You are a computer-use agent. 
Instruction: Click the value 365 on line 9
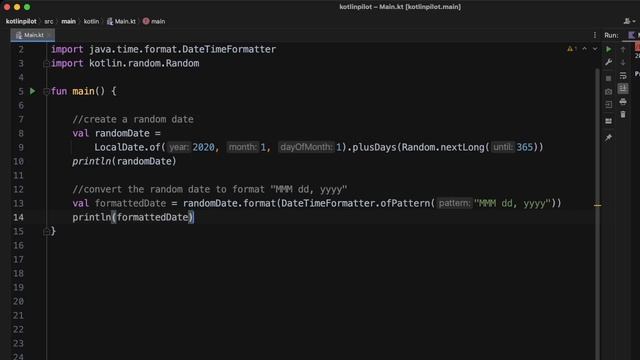pos(525,147)
